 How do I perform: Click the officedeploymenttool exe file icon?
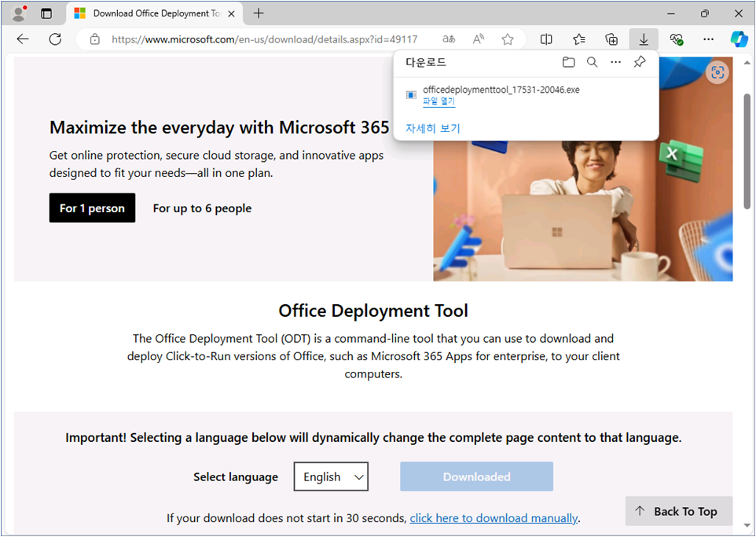[411, 95]
